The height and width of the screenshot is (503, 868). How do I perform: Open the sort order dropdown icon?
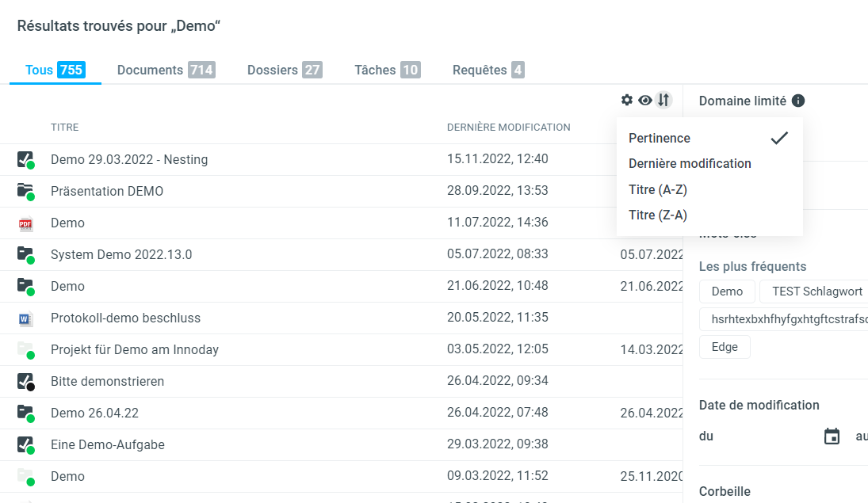663,100
